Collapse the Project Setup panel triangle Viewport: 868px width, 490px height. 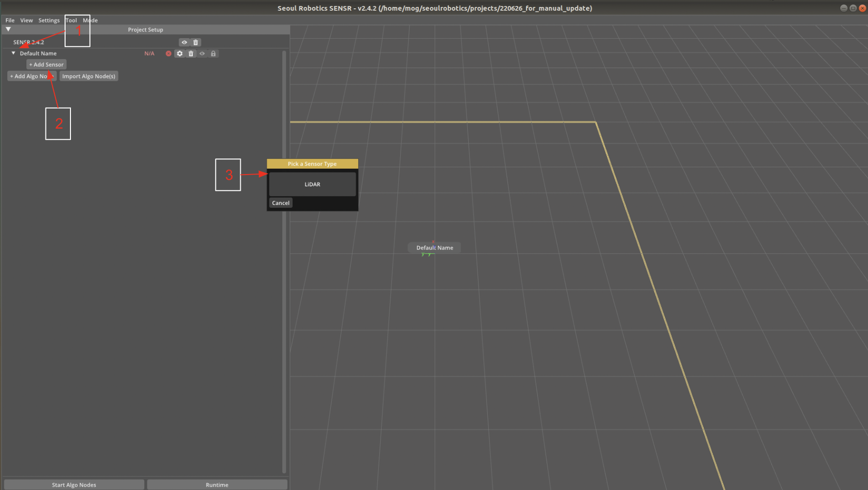[x=8, y=29]
